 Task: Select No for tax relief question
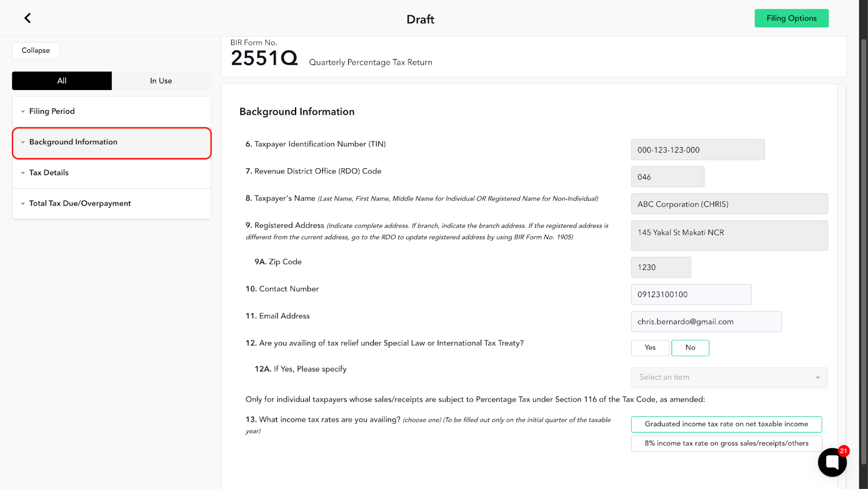pos(690,348)
